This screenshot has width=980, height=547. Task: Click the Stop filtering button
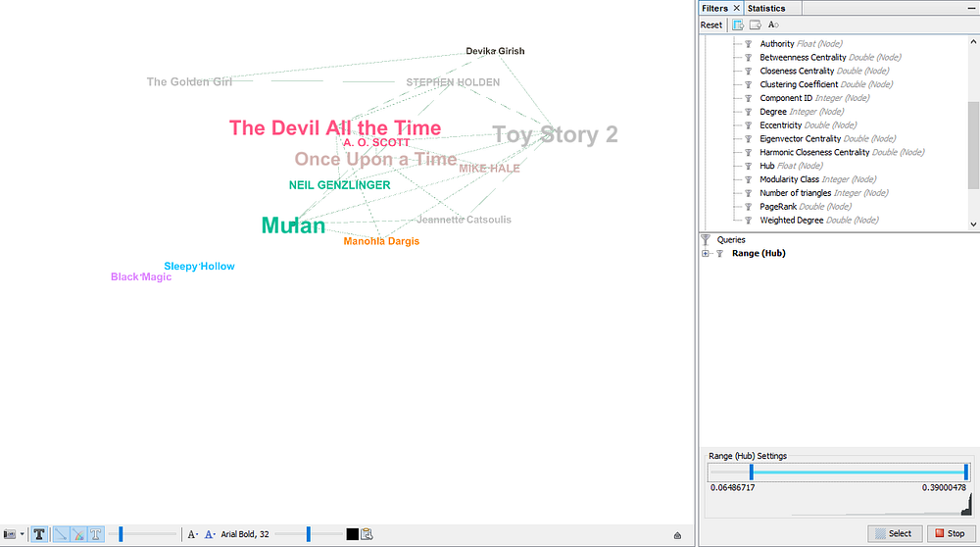[950, 533]
